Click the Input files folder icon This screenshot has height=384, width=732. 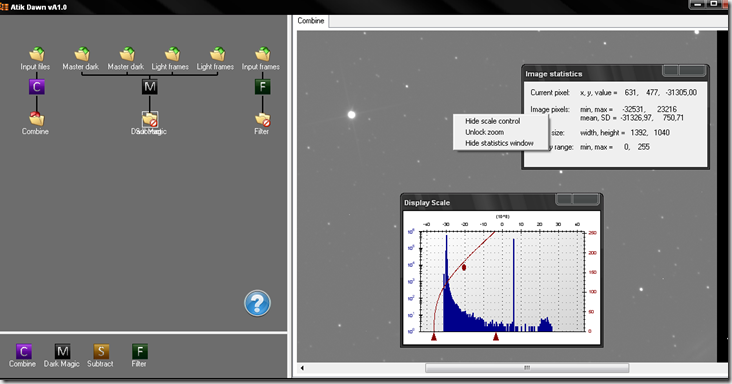point(36,54)
